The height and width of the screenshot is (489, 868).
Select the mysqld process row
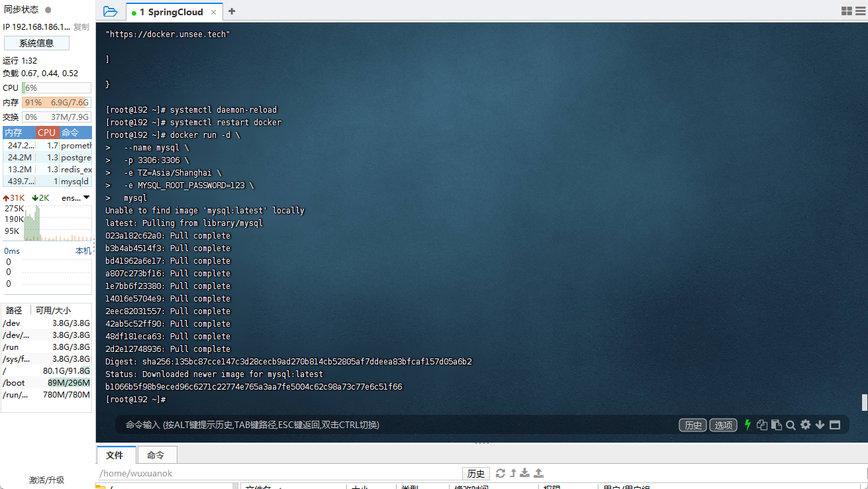(x=48, y=182)
